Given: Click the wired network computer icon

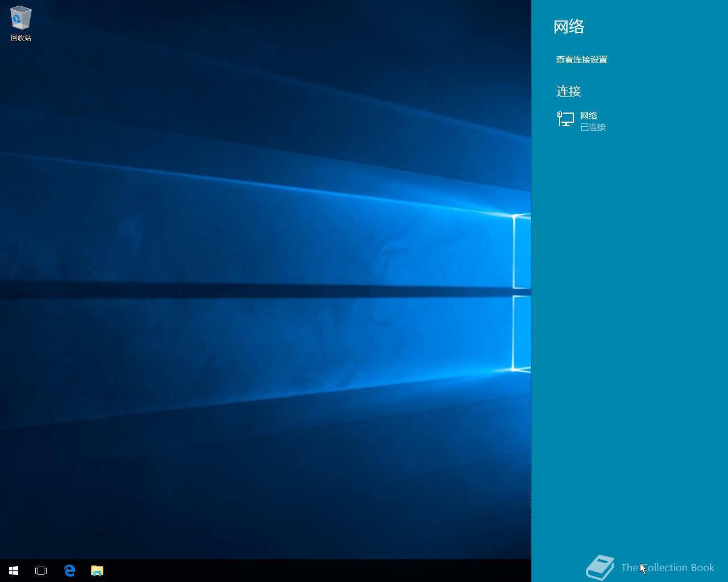Looking at the screenshot, I should point(565,119).
